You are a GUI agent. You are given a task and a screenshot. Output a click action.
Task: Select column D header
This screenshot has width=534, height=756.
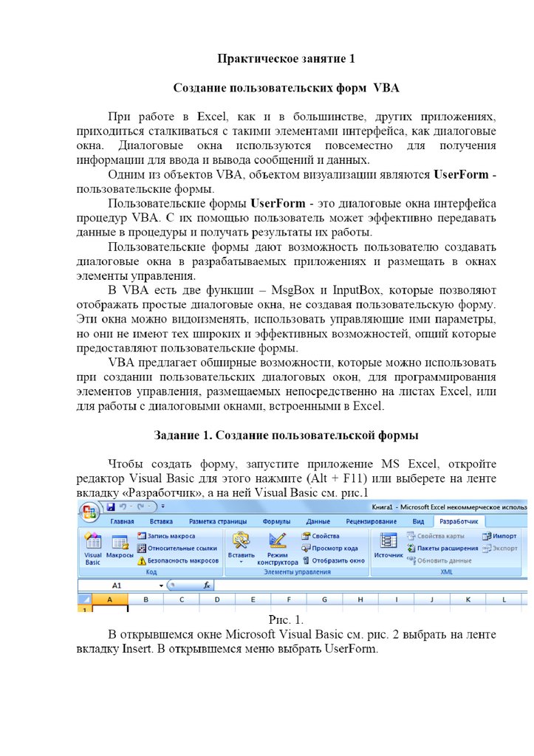pos(217,599)
